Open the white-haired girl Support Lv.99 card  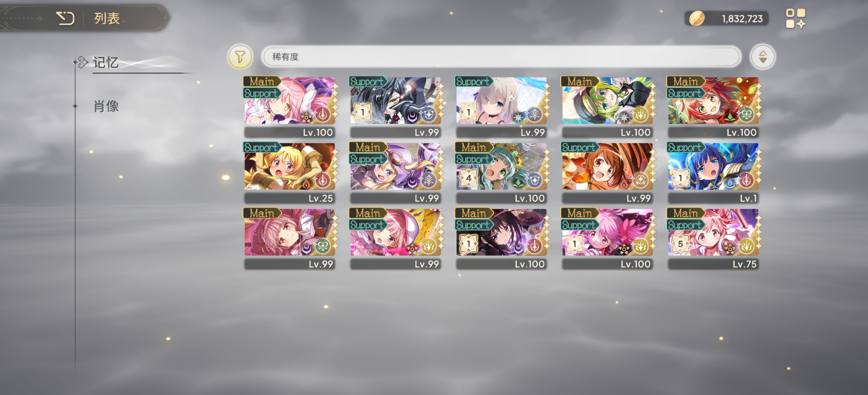click(502, 106)
